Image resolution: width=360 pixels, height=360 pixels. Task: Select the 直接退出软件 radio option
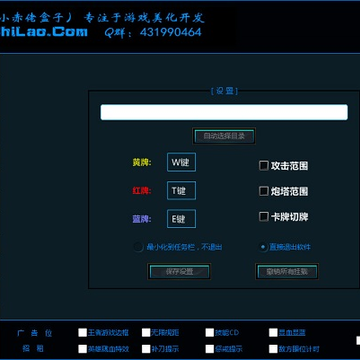point(264,247)
